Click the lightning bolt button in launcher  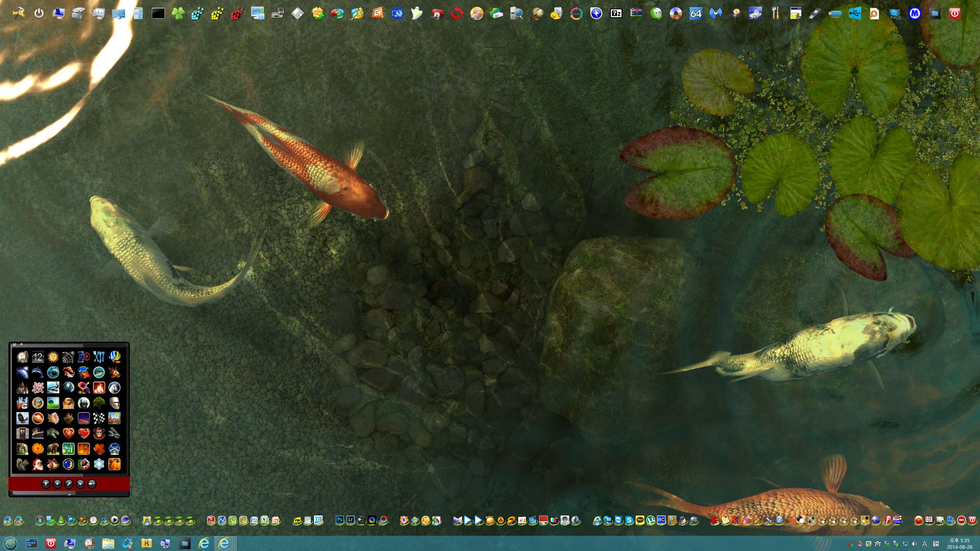[80, 484]
